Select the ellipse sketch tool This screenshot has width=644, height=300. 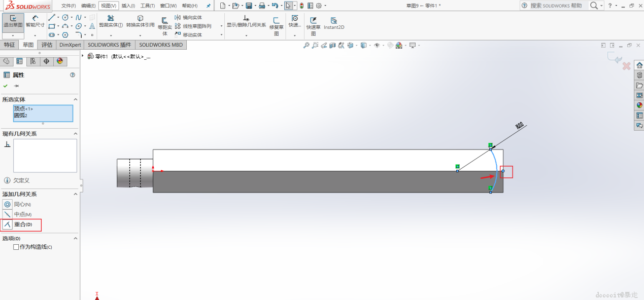(x=79, y=26)
